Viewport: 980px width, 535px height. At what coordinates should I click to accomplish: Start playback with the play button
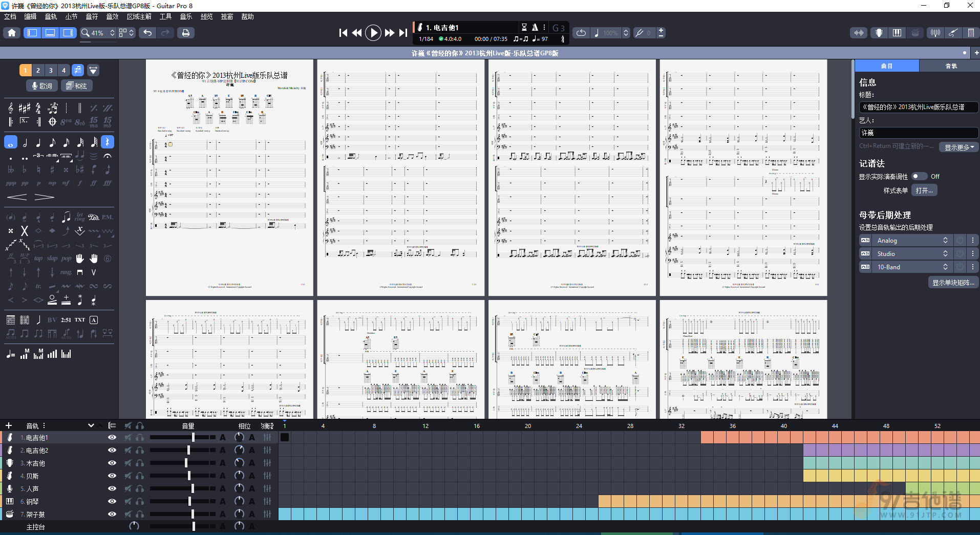(373, 33)
